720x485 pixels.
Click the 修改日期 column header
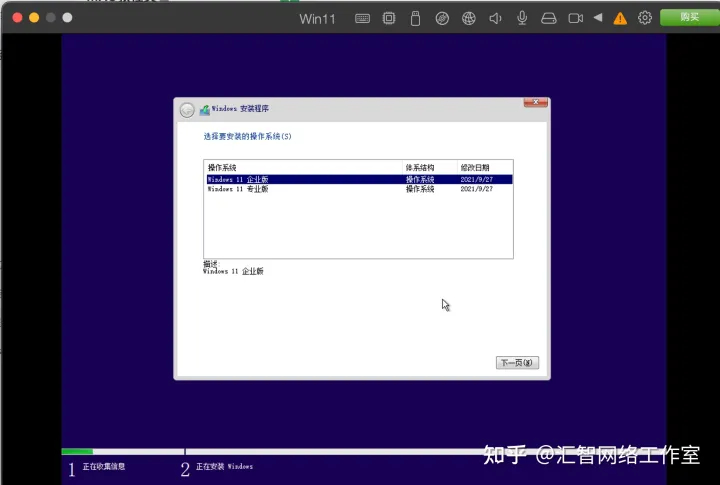(485, 168)
